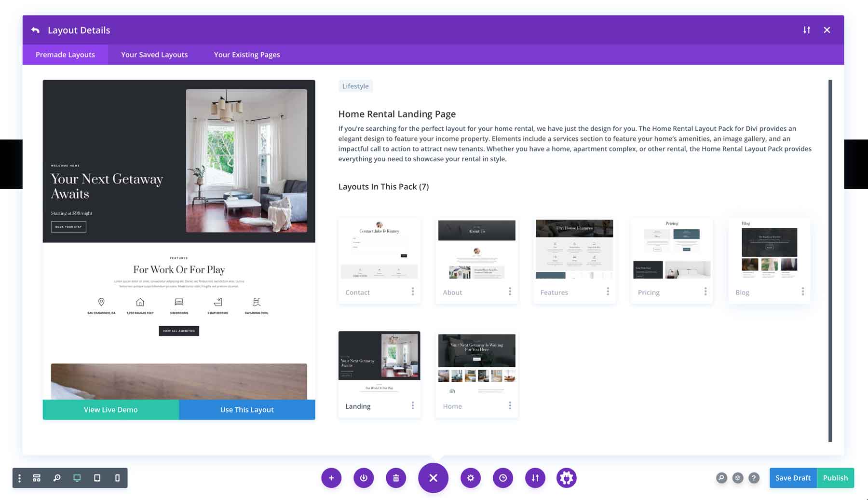
Task: Open the Your Existing Pages tab
Action: click(246, 55)
